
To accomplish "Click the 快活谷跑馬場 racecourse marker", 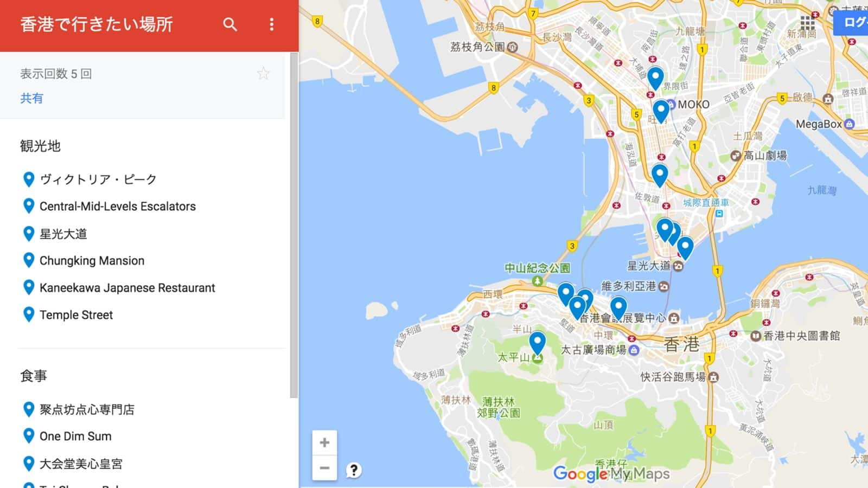I will (714, 377).
